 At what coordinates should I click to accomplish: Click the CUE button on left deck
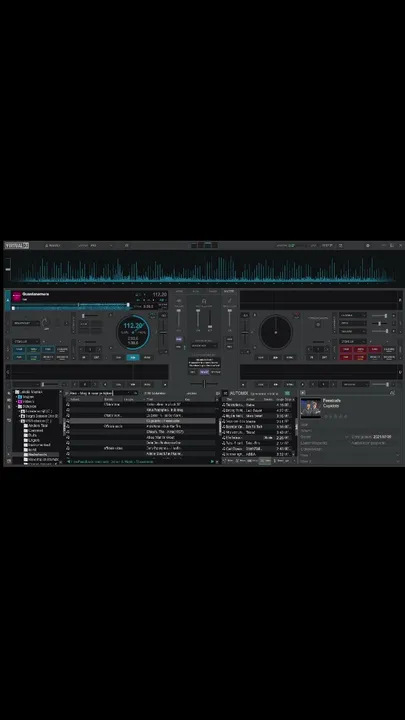pos(119,357)
